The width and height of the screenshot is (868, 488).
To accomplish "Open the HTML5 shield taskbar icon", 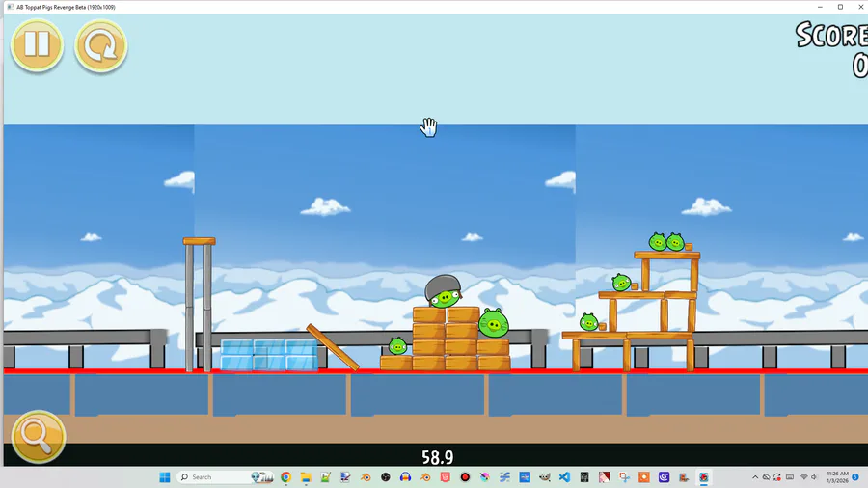I will (445, 477).
